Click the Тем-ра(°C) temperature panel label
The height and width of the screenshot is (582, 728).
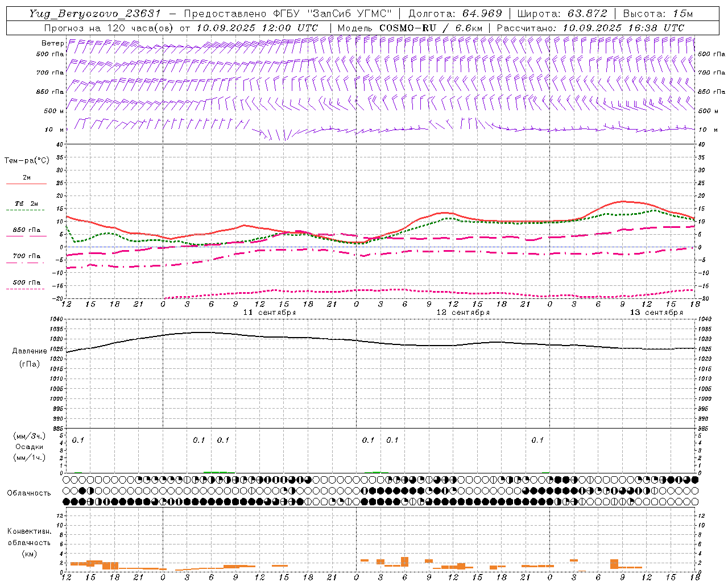(27, 161)
